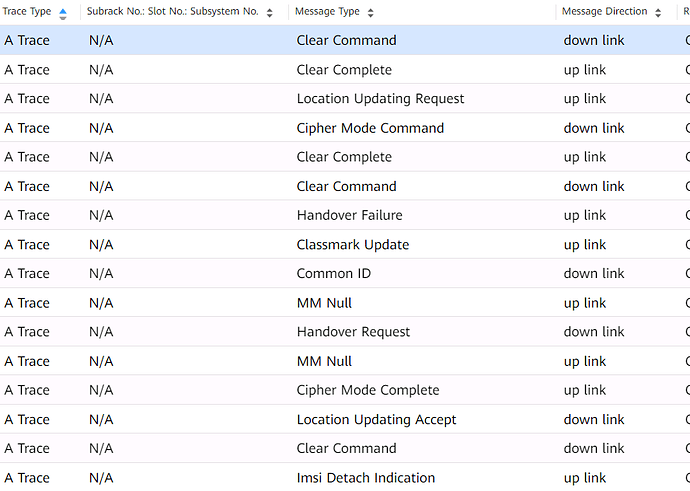
Task: Select the highlighted Clear Command first row
Action: pyautogui.click(x=345, y=40)
